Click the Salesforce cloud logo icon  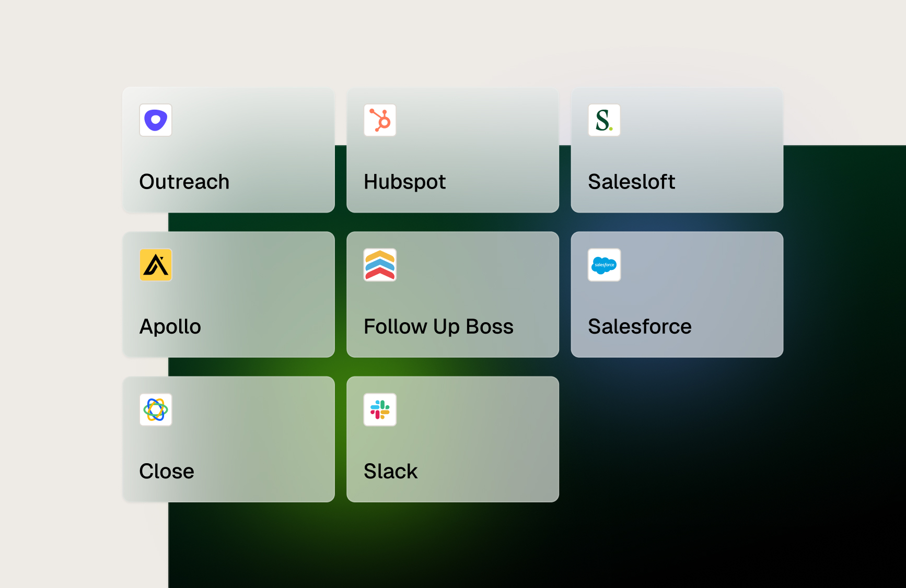pyautogui.click(x=604, y=265)
